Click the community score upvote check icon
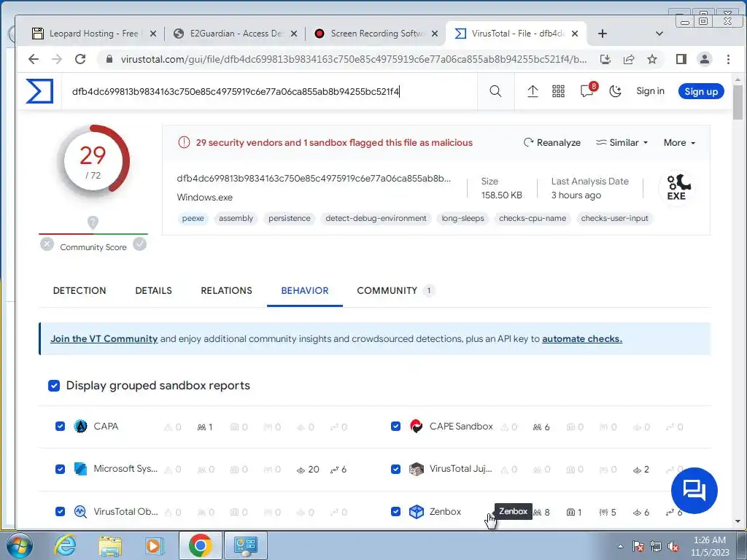Screen dimensions: 747x560 click(x=139, y=244)
